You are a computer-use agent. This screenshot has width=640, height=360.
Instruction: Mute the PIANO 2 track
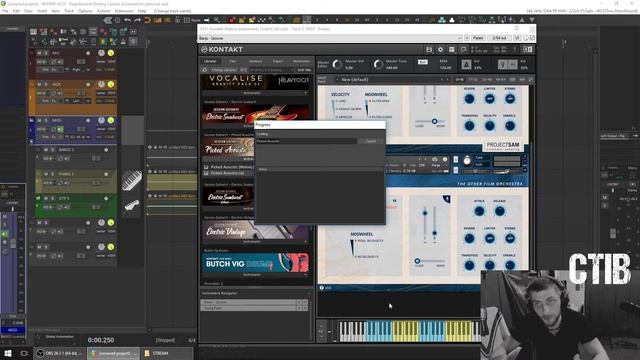46,174
